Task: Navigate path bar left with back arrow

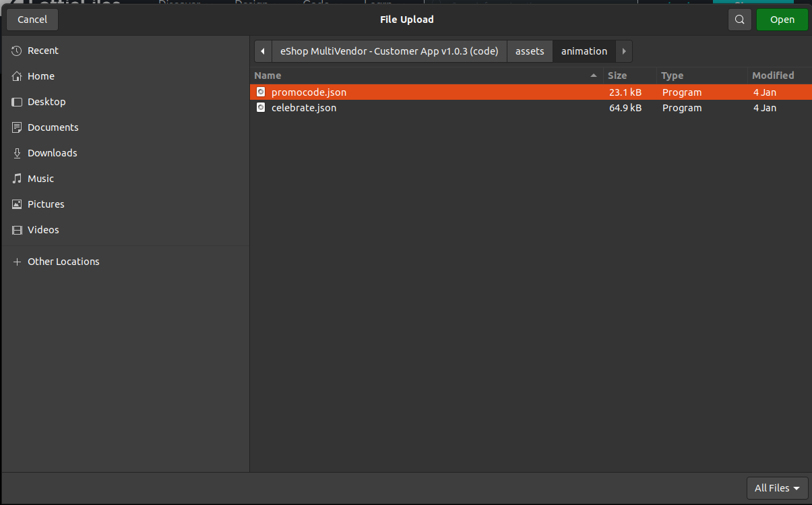Action: click(263, 51)
